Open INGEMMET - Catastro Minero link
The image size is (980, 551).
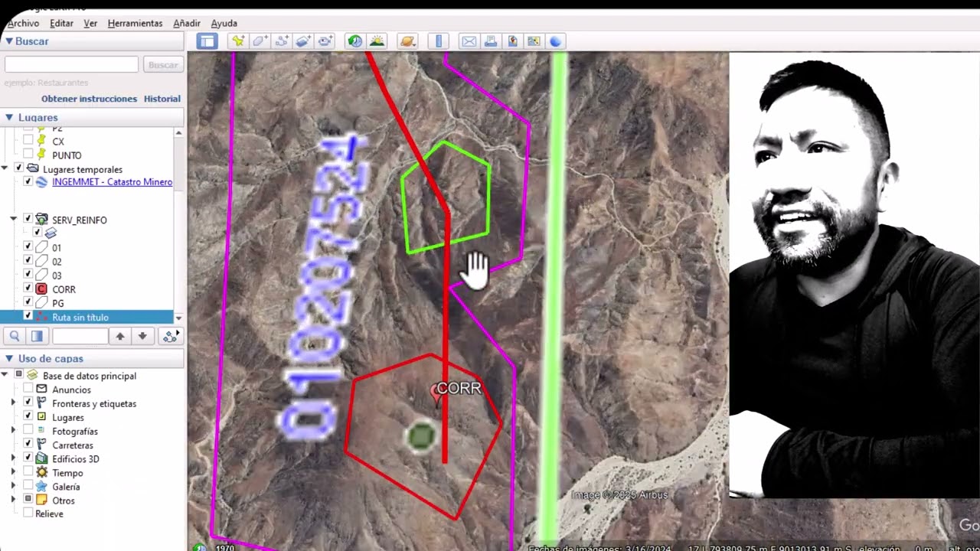point(112,182)
